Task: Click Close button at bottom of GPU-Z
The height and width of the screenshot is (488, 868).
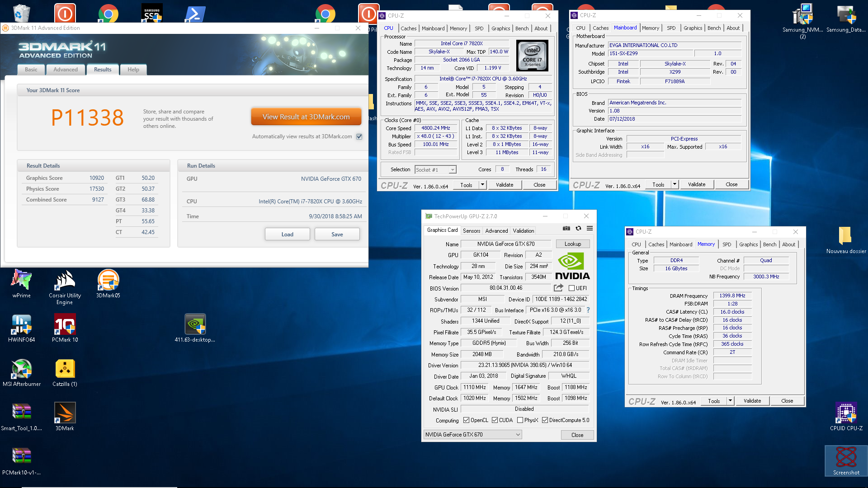Action: point(577,435)
